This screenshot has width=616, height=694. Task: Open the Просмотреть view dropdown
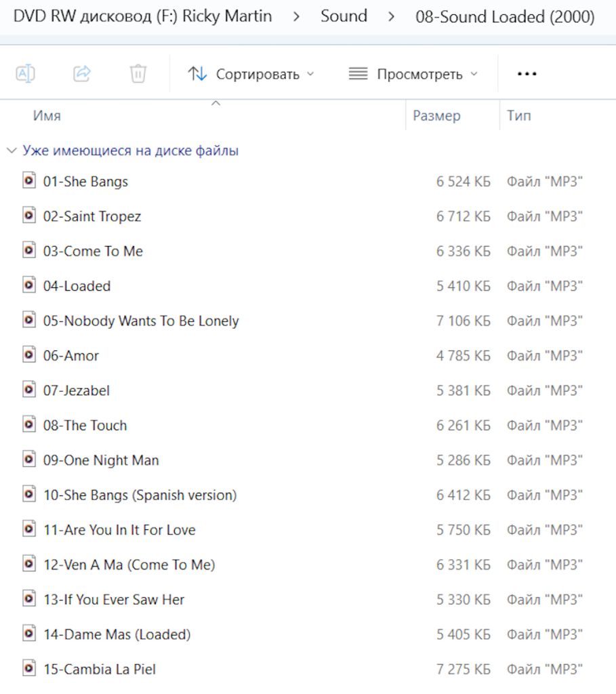[x=413, y=74]
